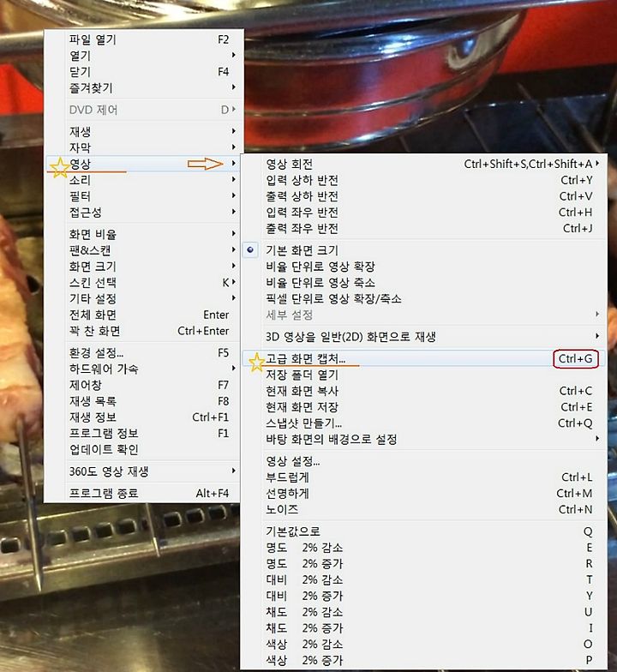This screenshot has width=617, height=672.
Task: Show the 제어창 panel
Action: (144, 385)
